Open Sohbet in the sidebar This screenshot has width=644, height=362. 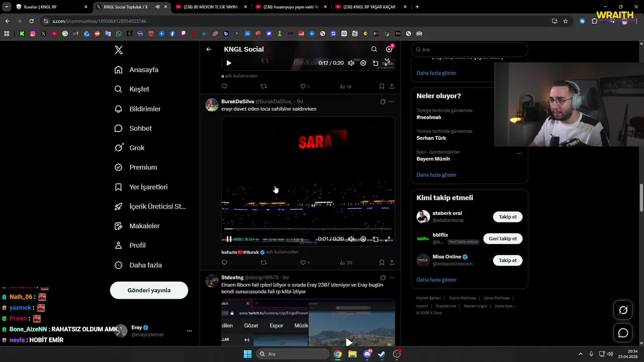pyautogui.click(x=133, y=128)
